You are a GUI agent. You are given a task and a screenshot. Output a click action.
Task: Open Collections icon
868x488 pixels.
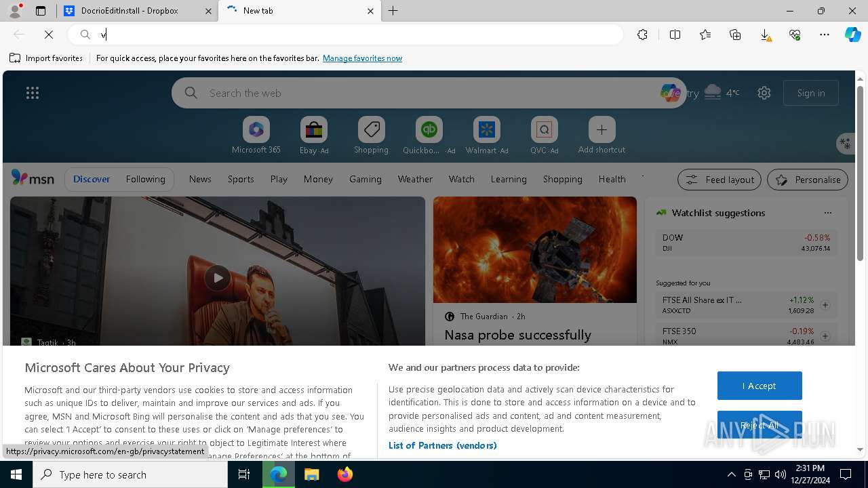[735, 35]
